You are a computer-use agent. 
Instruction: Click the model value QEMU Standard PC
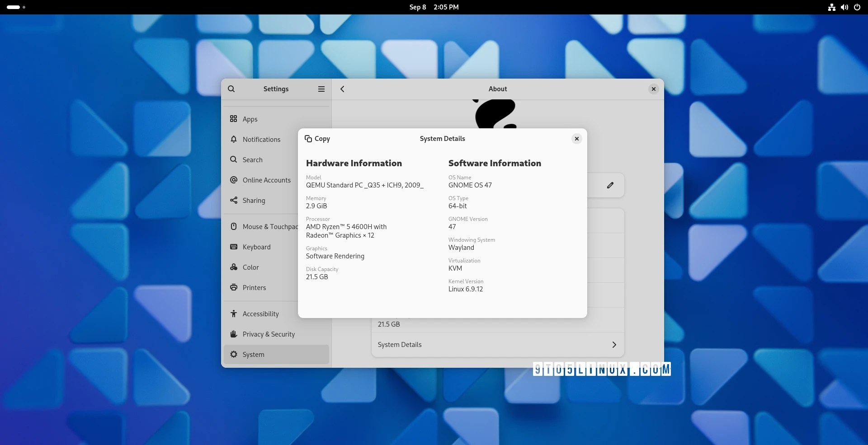(365, 185)
